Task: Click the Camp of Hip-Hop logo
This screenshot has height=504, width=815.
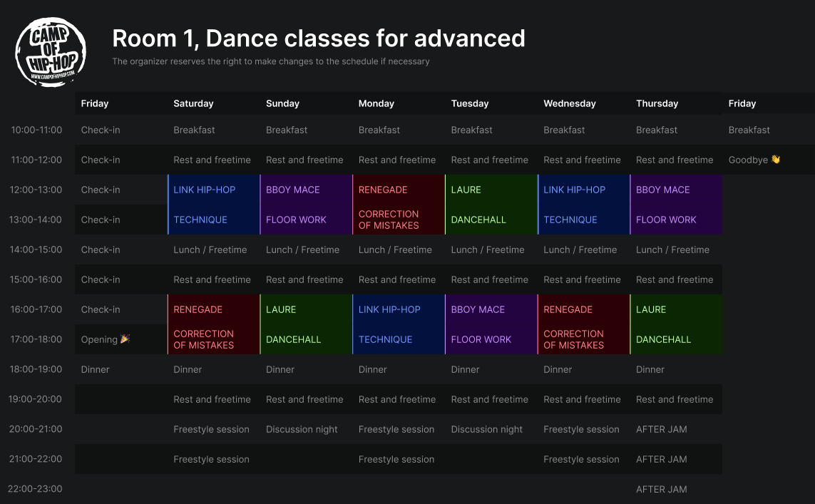Action: [51, 52]
